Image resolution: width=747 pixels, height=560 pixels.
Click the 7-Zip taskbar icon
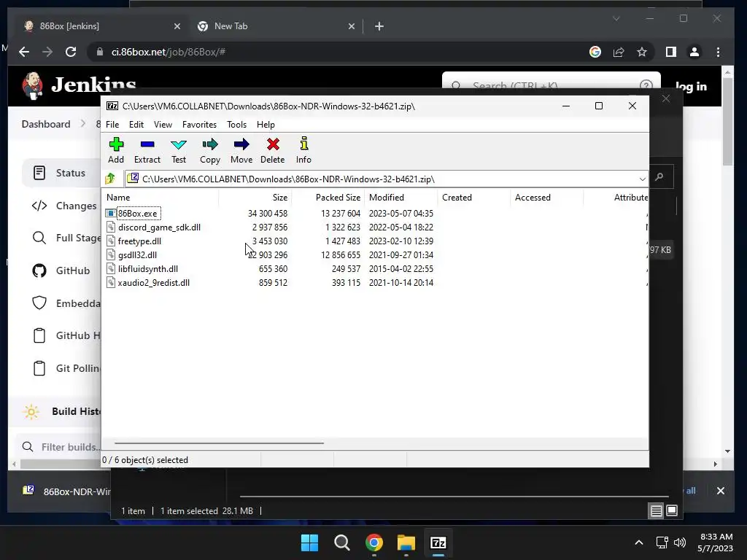point(438,542)
